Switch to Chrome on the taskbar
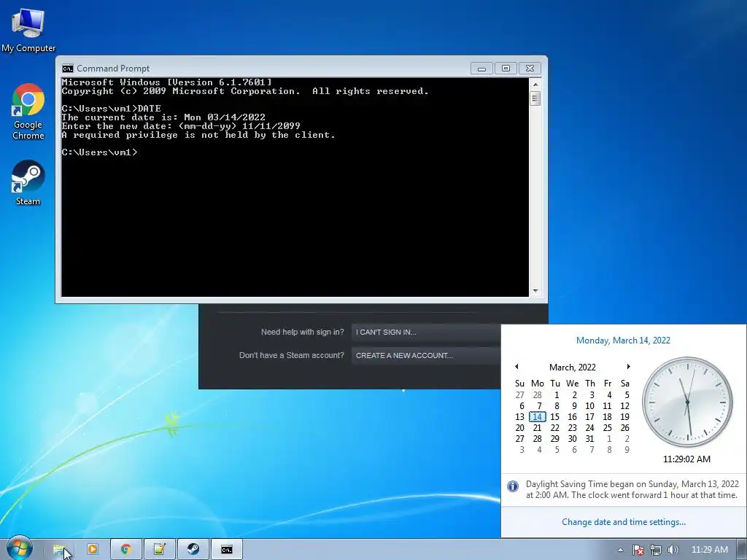 click(x=125, y=550)
